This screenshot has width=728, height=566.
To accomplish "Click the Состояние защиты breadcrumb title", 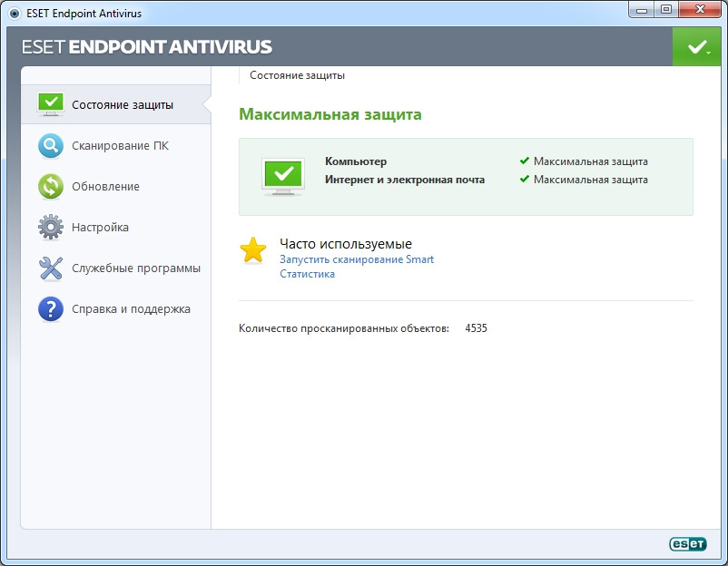I will click(297, 75).
